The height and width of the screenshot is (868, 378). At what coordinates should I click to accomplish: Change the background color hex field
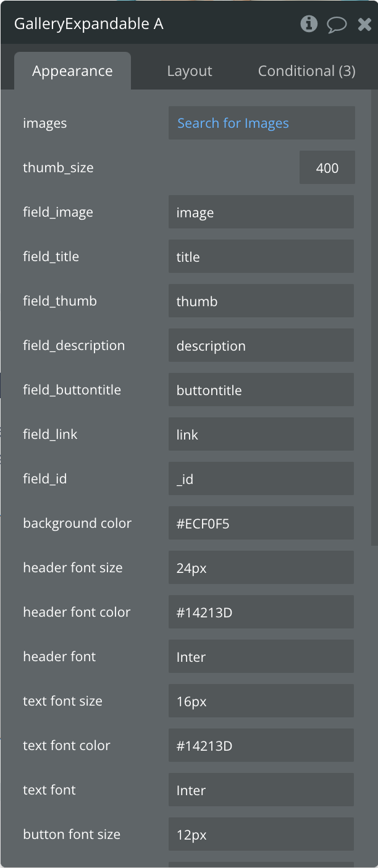coord(261,524)
